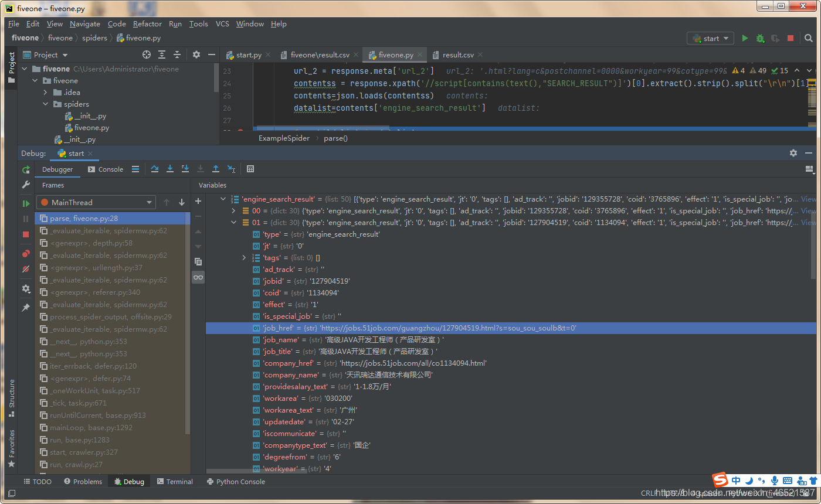This screenshot has width=821, height=504.
Task: Open the Problems tool window
Action: click(83, 482)
